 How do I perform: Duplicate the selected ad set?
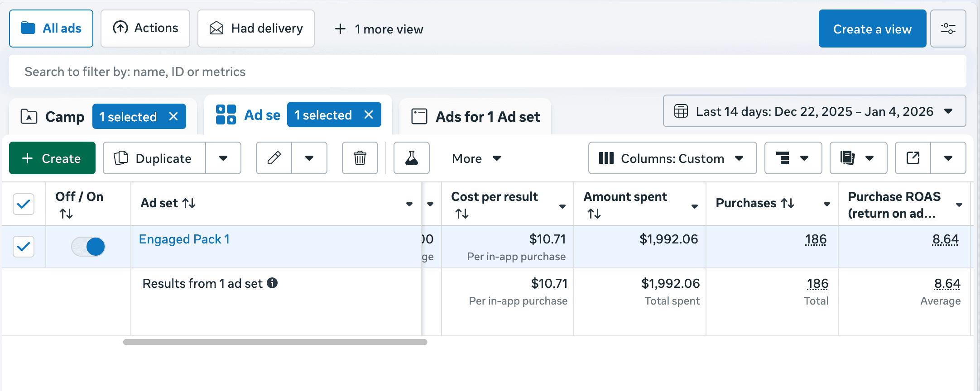154,158
